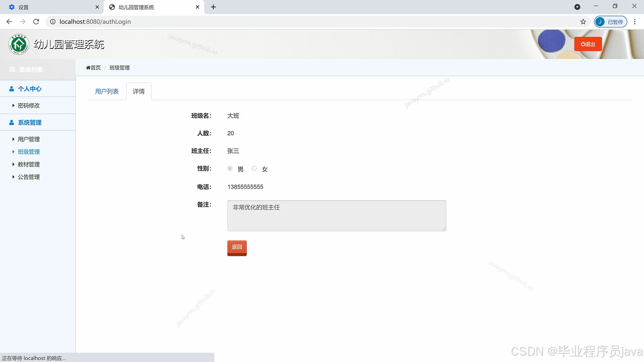644x362 pixels.
Task: Click the settings gear tab icon
Action: click(x=12, y=7)
